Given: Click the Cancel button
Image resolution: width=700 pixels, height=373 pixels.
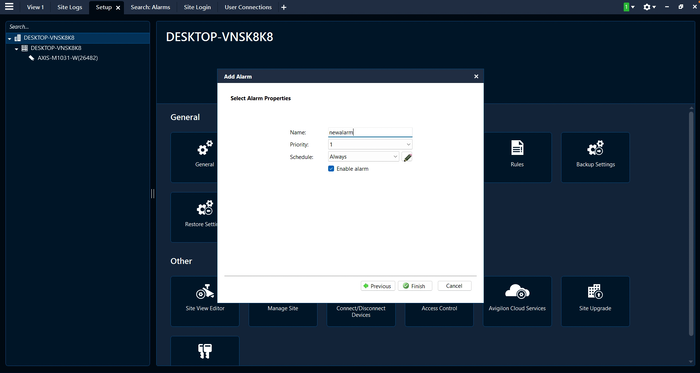Looking at the screenshot, I should click(x=454, y=286).
